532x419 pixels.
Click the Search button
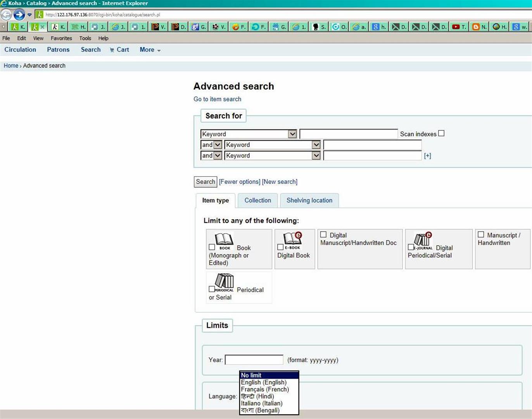206,182
